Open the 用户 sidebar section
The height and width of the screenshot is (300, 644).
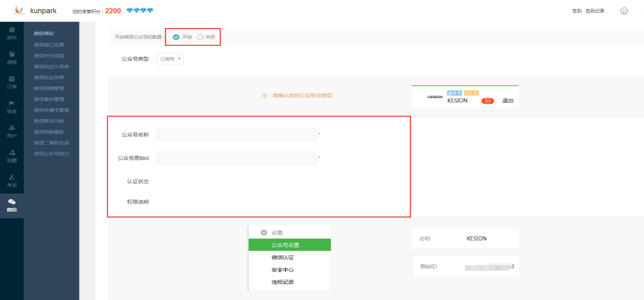(12, 131)
